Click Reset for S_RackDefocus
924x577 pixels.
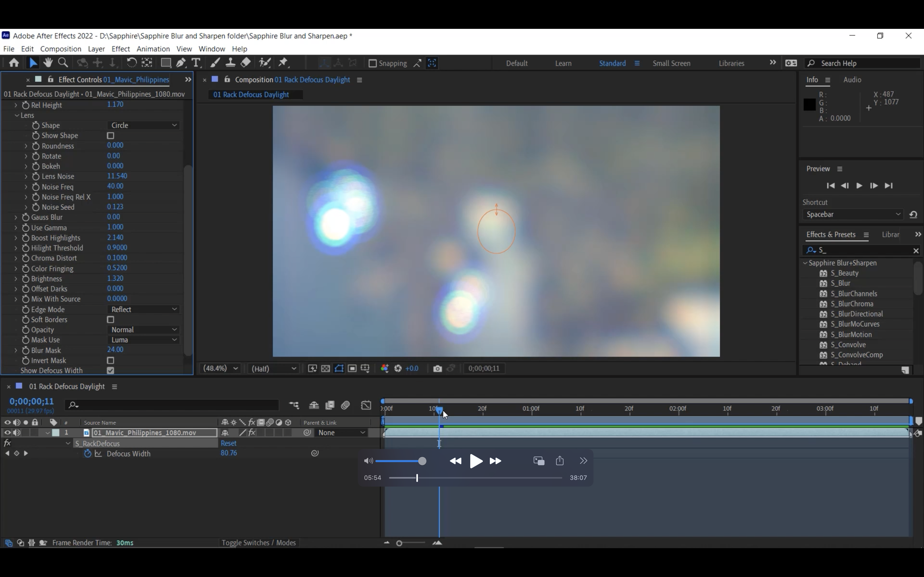pyautogui.click(x=228, y=443)
